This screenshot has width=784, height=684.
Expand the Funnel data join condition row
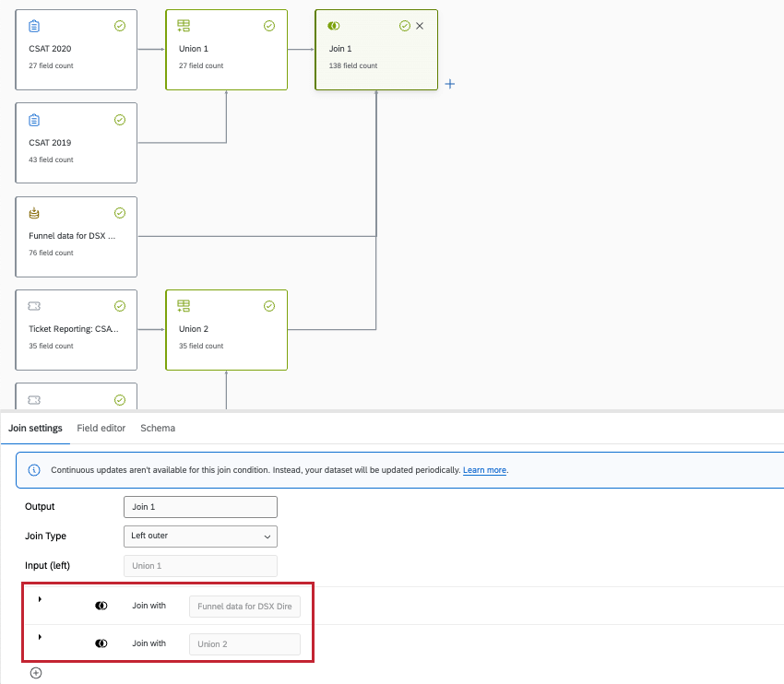click(x=38, y=599)
